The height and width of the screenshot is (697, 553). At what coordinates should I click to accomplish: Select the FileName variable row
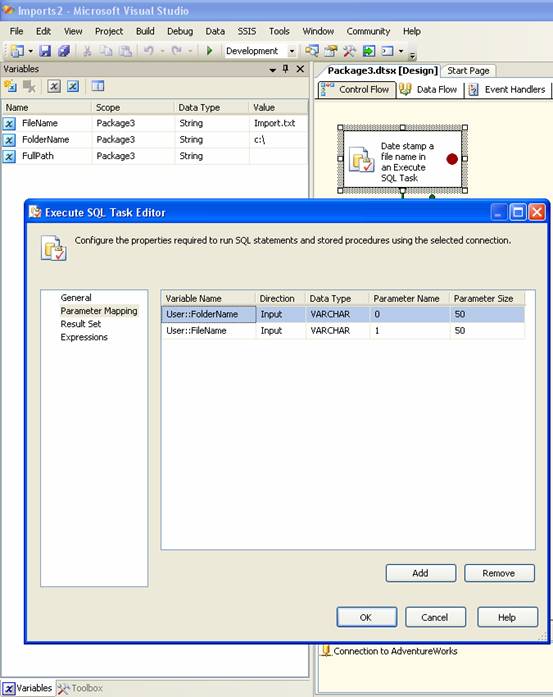(x=154, y=123)
